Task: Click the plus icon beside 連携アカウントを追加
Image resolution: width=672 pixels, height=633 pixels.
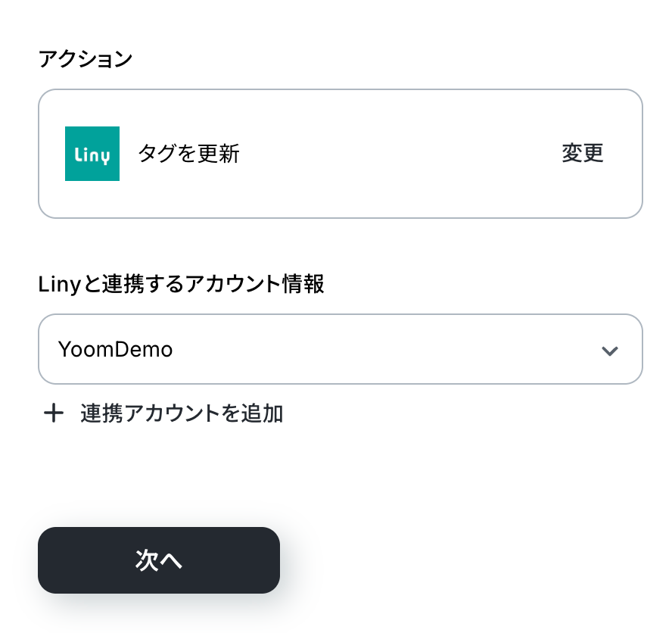Action: (53, 413)
